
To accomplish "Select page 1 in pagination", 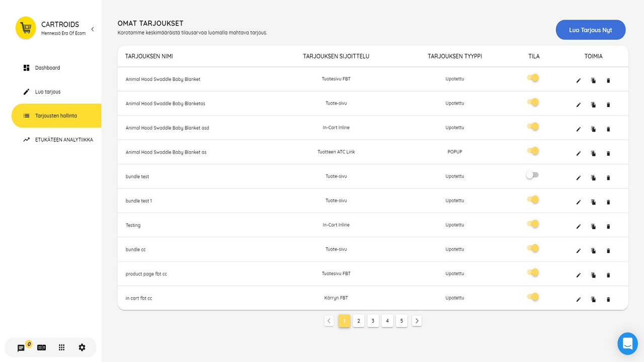I will [x=344, y=321].
